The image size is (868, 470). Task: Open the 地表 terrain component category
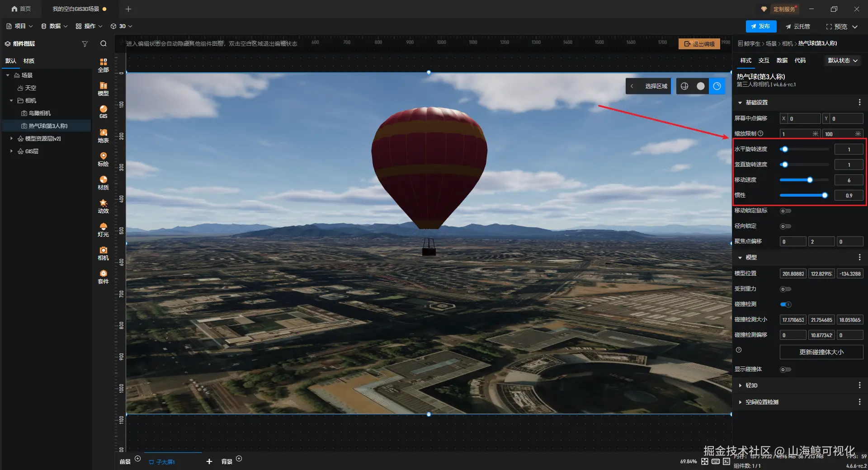(x=104, y=136)
